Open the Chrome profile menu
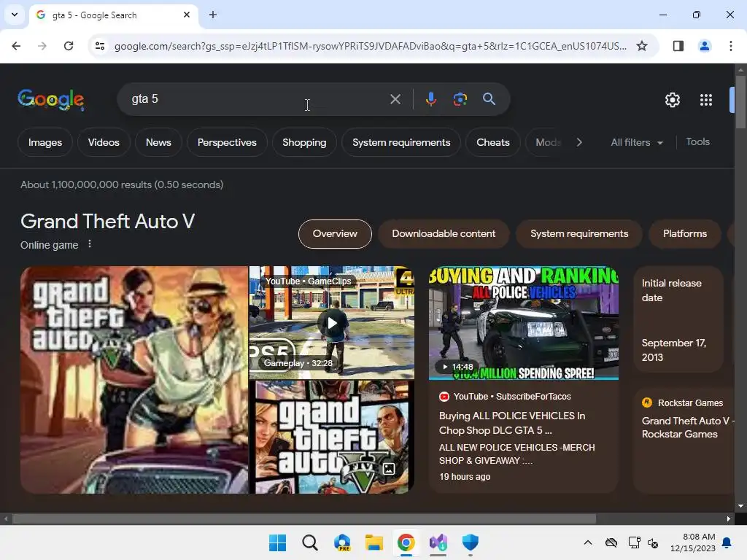 704,46
